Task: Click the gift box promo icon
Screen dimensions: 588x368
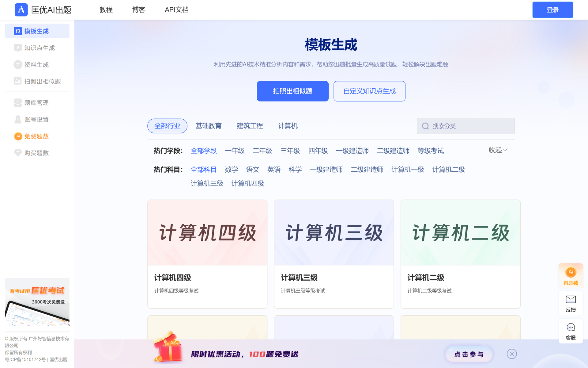Action: click(167, 347)
